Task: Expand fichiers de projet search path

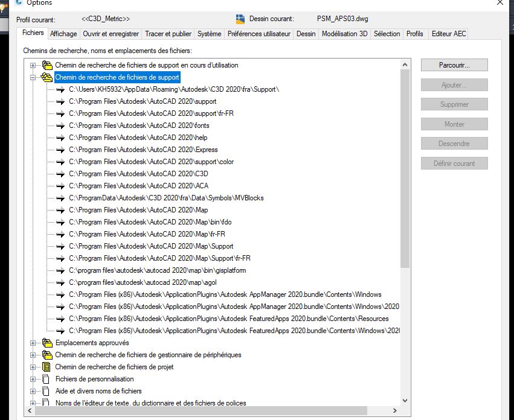Action: (x=33, y=367)
